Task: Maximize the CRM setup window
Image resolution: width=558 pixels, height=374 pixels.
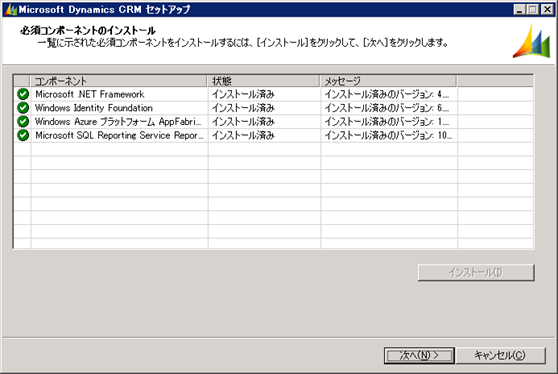Action: [533, 10]
